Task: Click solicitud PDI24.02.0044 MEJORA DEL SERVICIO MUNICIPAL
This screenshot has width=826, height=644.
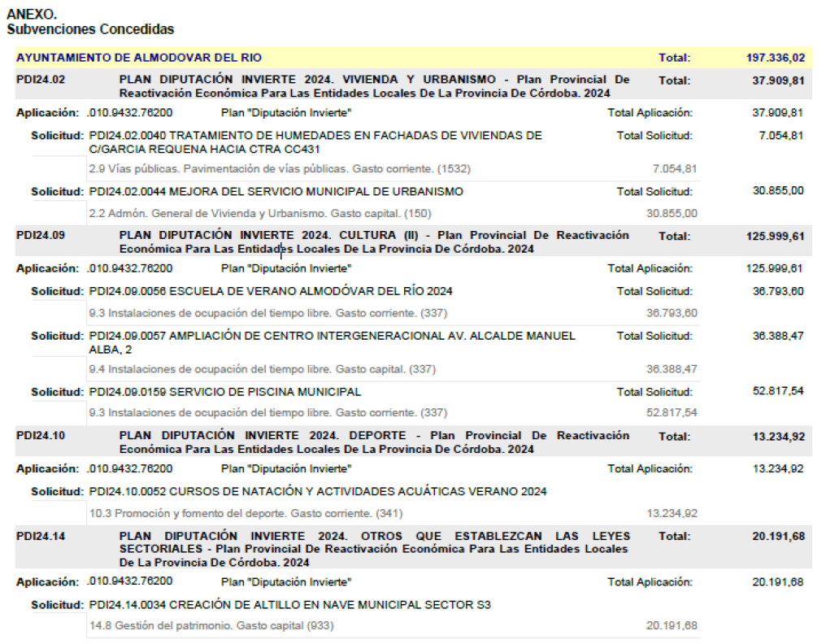Action: click(x=276, y=191)
